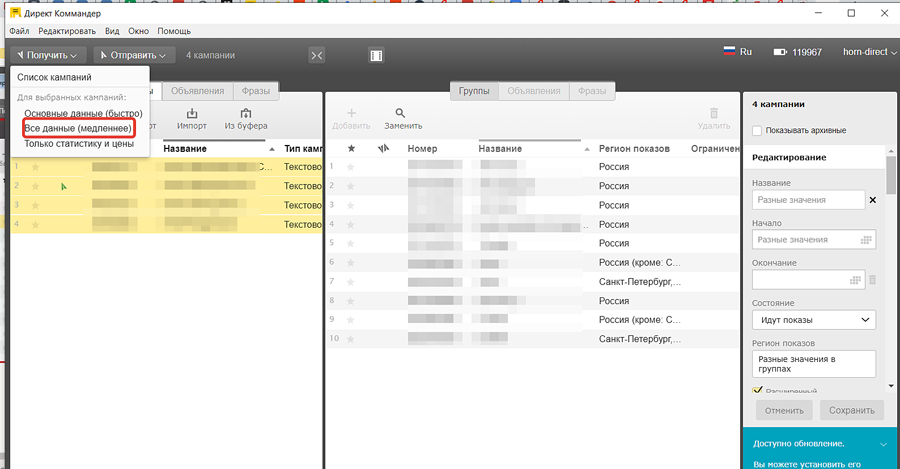Open the Состояние dropdown
The height and width of the screenshot is (469, 900).
[x=813, y=320]
